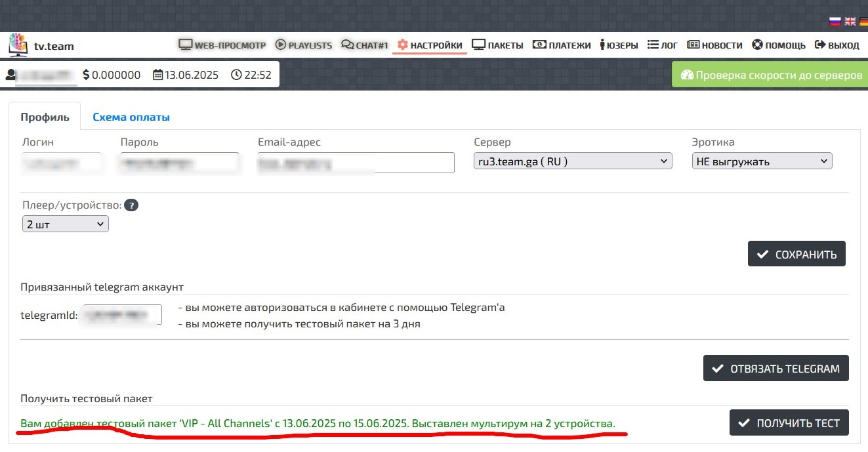Image resolution: width=868 pixels, height=452 pixels.
Task: Open the ЮЗЕРЫ users page
Action: pyautogui.click(x=619, y=45)
